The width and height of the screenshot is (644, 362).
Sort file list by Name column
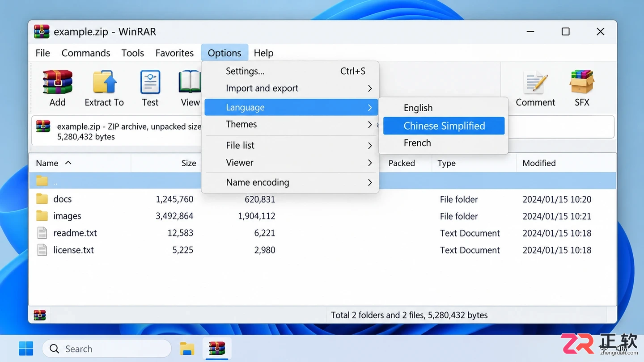coord(80,163)
